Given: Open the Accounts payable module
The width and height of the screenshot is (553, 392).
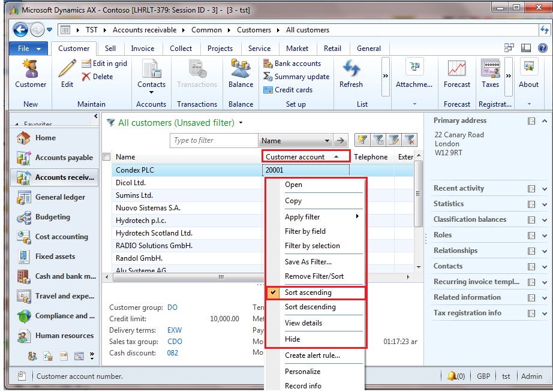Looking at the screenshot, I should click(54, 158).
